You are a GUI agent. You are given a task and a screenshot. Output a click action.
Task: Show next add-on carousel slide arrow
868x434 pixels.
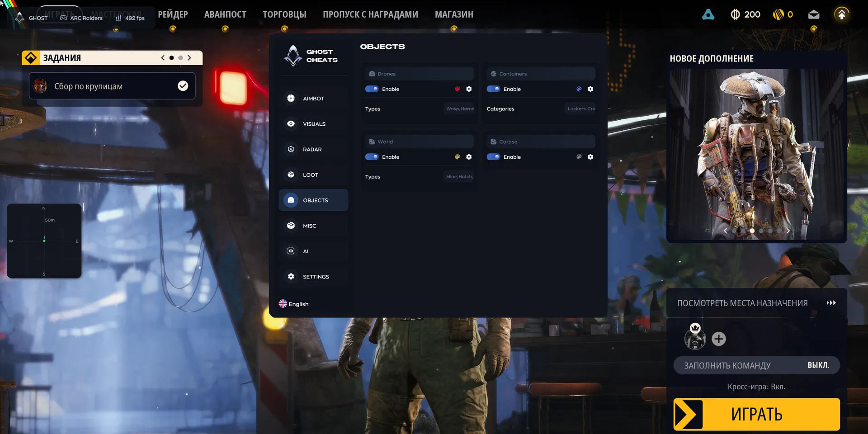(x=788, y=231)
